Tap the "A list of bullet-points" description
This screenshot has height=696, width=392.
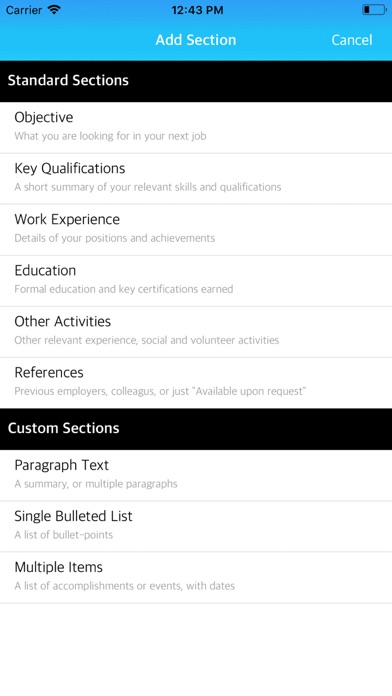(x=63, y=535)
